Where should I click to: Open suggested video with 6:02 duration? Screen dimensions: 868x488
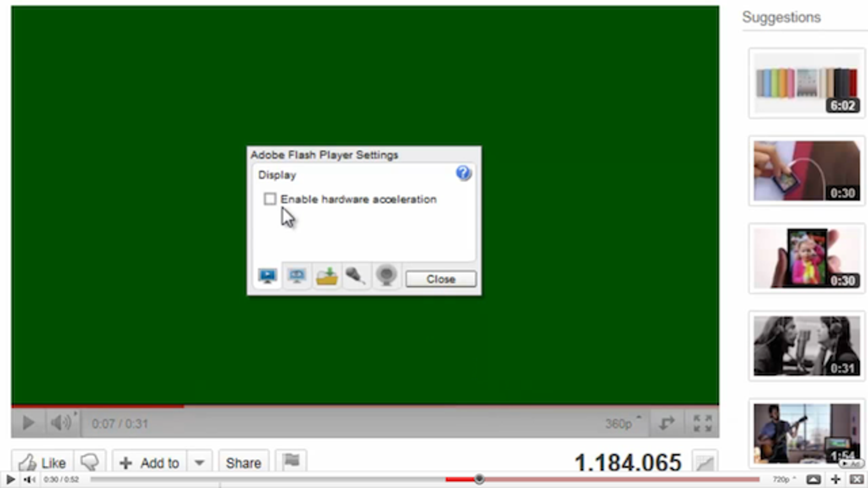(x=807, y=84)
